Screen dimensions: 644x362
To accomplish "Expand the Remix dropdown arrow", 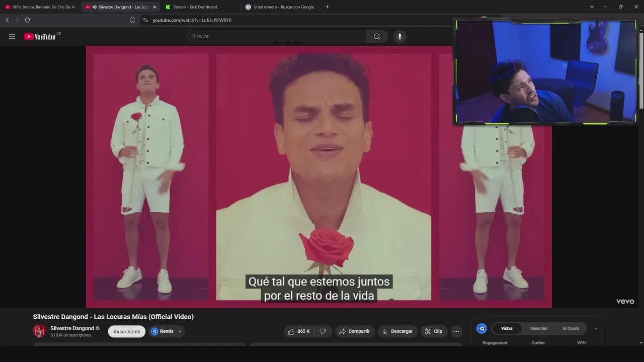I will coord(180,331).
